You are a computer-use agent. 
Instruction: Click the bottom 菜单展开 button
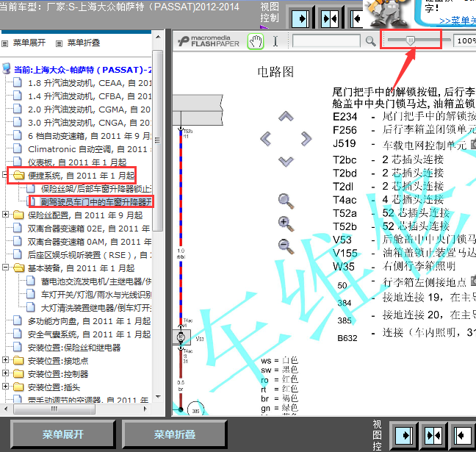63,434
